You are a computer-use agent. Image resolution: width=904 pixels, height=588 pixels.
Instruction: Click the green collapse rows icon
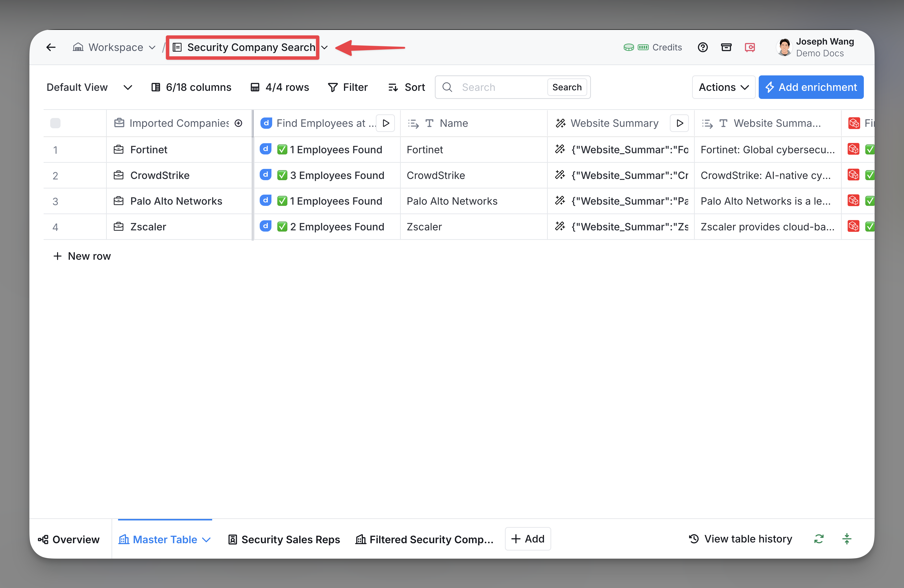tap(847, 539)
